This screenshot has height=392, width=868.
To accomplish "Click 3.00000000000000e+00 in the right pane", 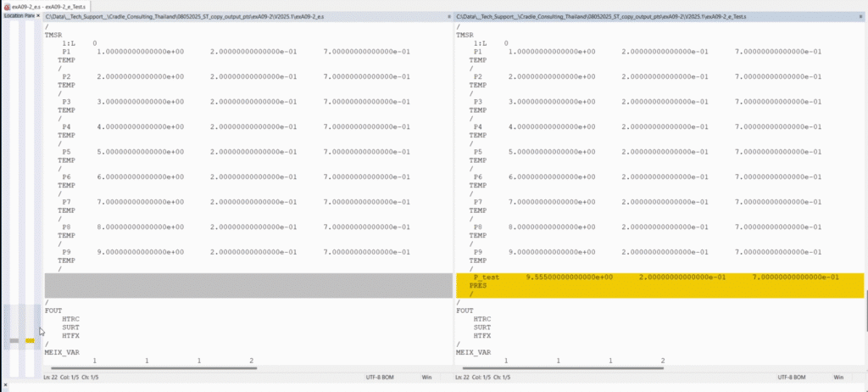I will coord(552,102).
